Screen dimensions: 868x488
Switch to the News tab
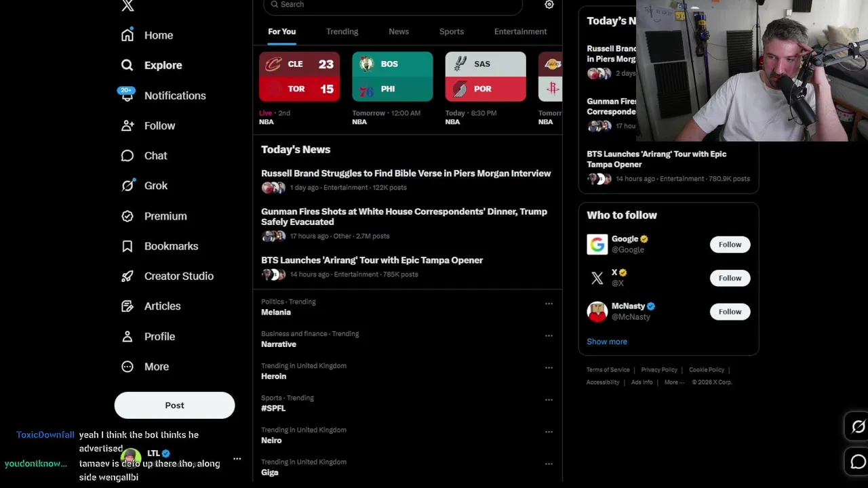pos(399,31)
